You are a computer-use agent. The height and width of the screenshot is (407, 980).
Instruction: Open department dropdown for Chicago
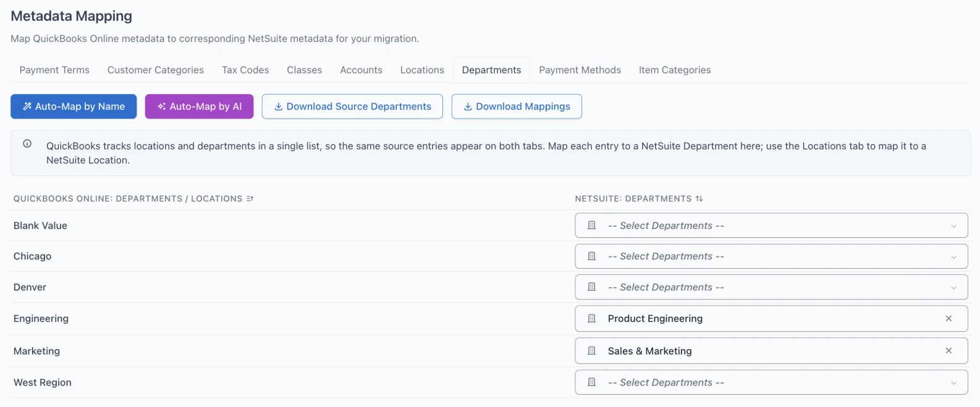pyautogui.click(x=771, y=256)
